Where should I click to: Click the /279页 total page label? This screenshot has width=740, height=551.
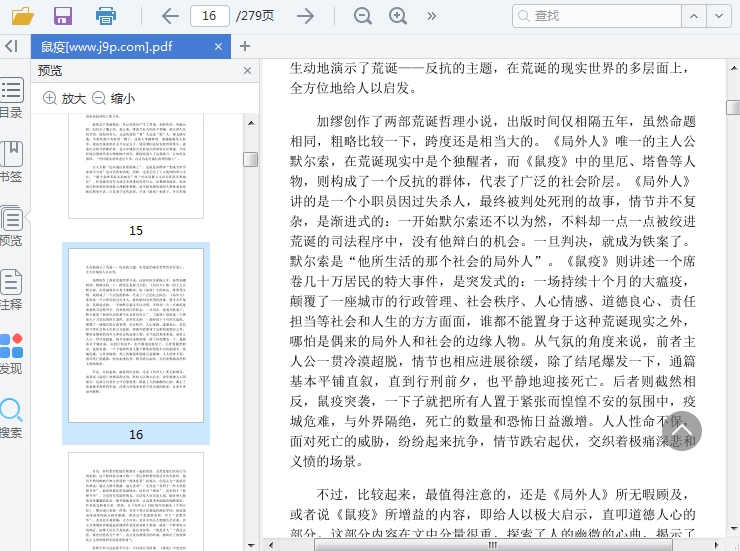pos(255,16)
